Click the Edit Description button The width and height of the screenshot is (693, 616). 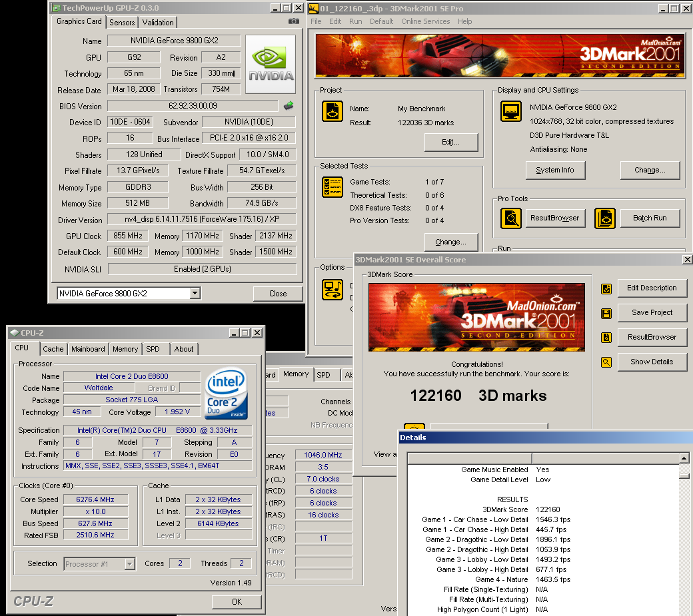(652, 288)
